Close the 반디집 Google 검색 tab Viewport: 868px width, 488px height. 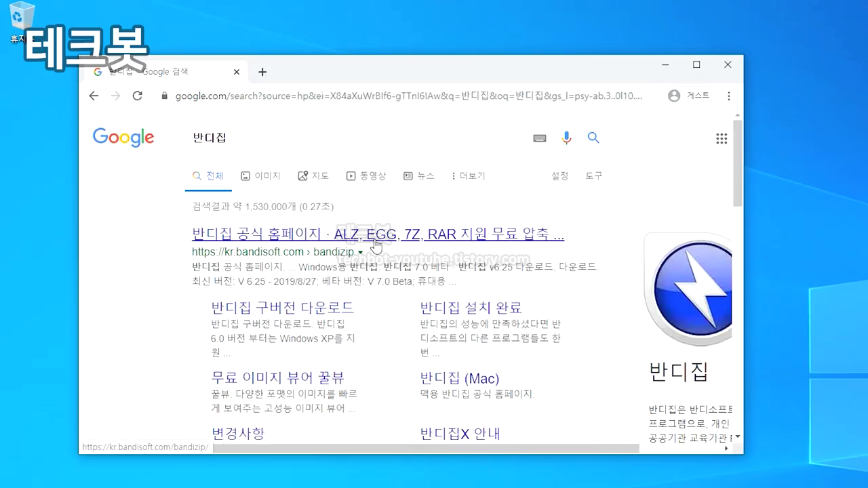pos(237,72)
